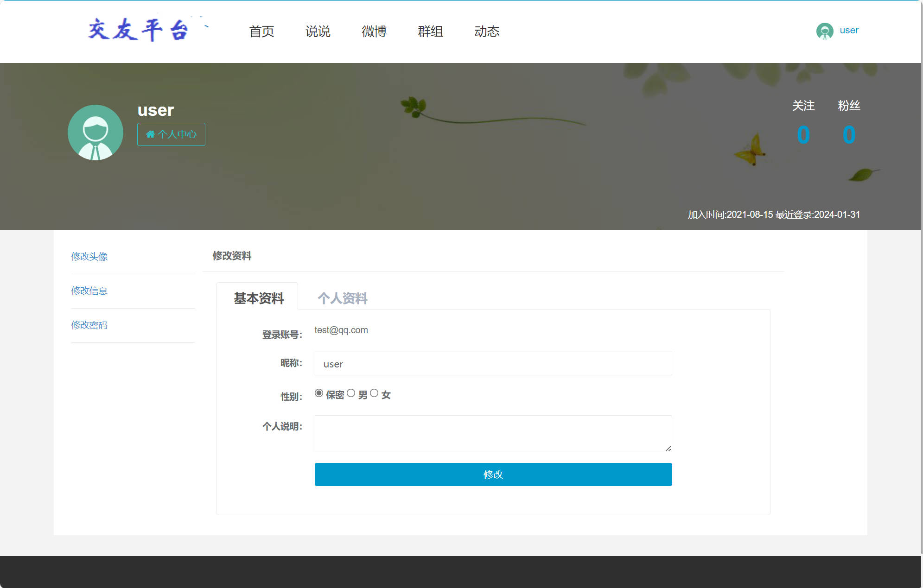Click the blue 修改 submit button
923x588 pixels.
point(493,474)
